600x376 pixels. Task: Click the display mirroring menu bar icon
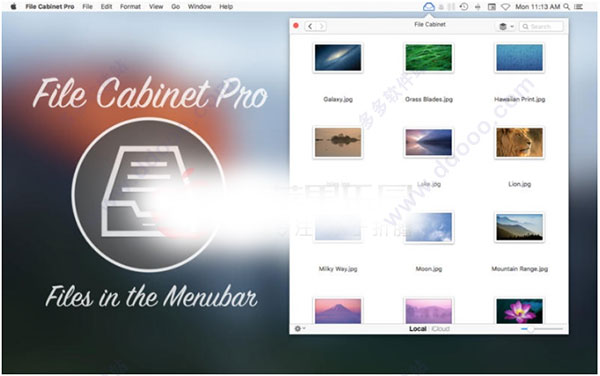click(492, 7)
